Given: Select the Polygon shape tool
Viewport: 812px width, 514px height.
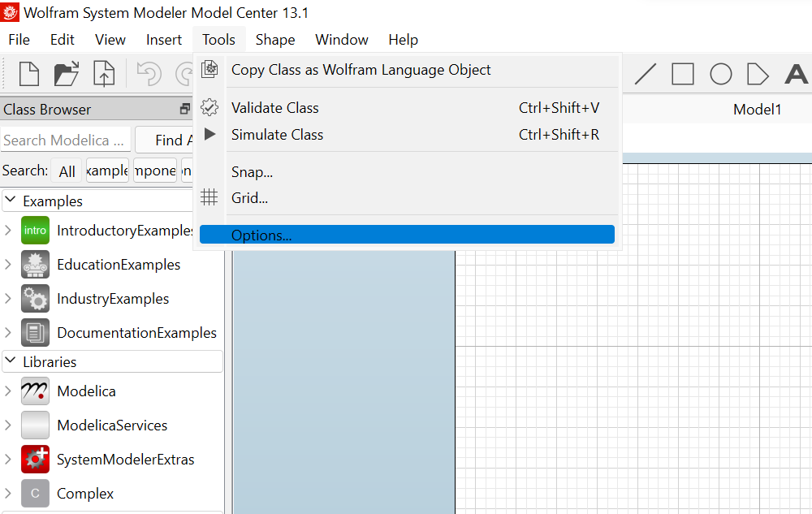Looking at the screenshot, I should click(758, 74).
